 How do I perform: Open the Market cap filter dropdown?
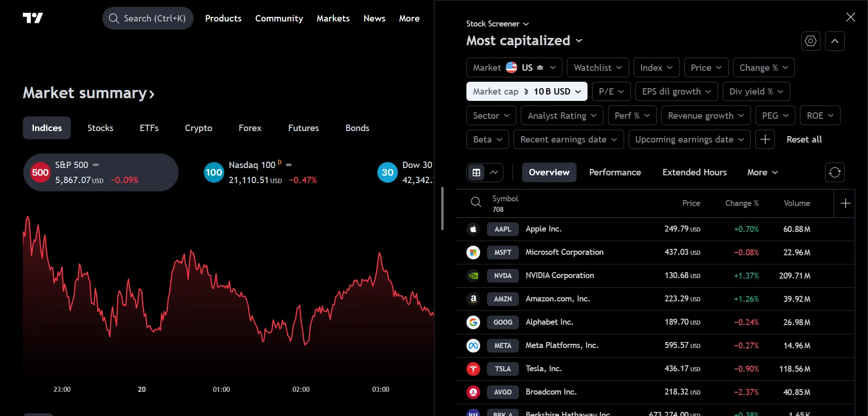click(527, 91)
